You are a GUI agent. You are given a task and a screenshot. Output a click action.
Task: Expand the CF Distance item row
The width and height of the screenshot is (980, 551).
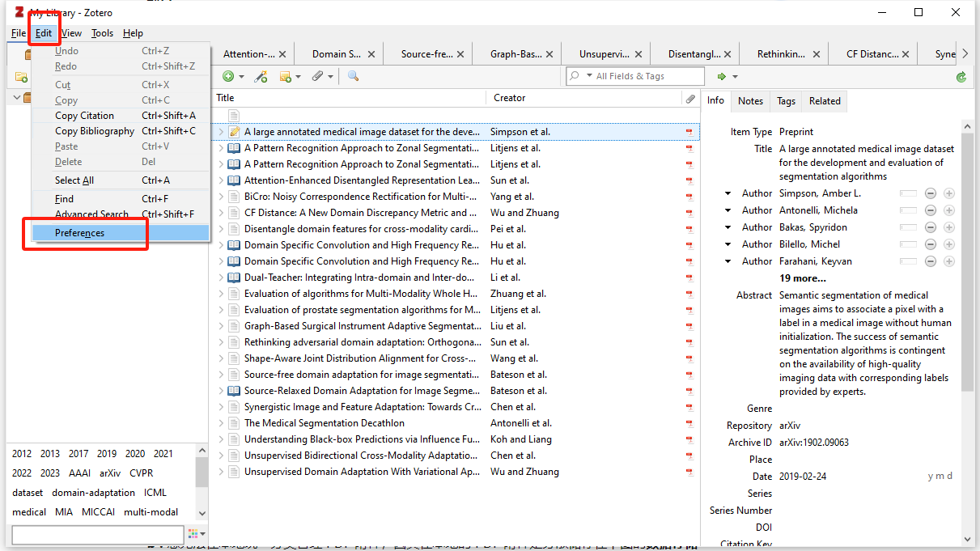point(220,213)
